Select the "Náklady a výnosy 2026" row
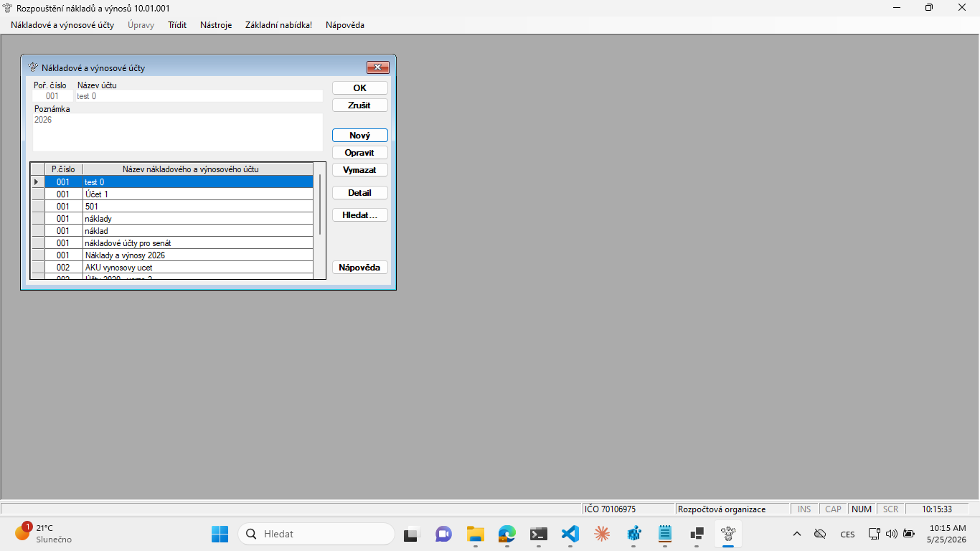 (x=172, y=255)
